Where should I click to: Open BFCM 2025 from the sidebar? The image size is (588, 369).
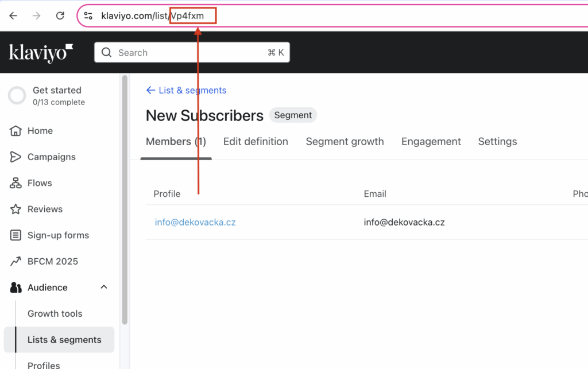(x=53, y=262)
